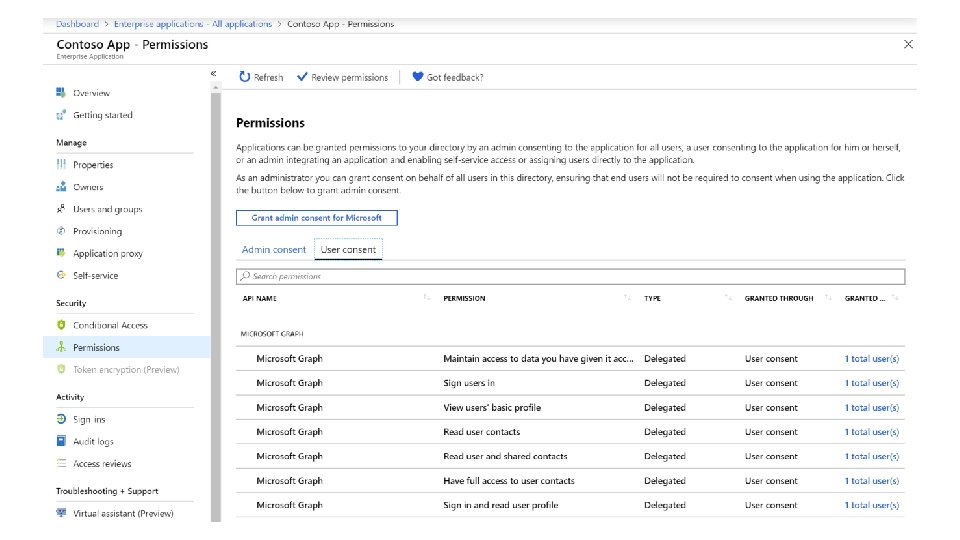
Task: Sort by Permission column arrows
Action: tap(627, 298)
